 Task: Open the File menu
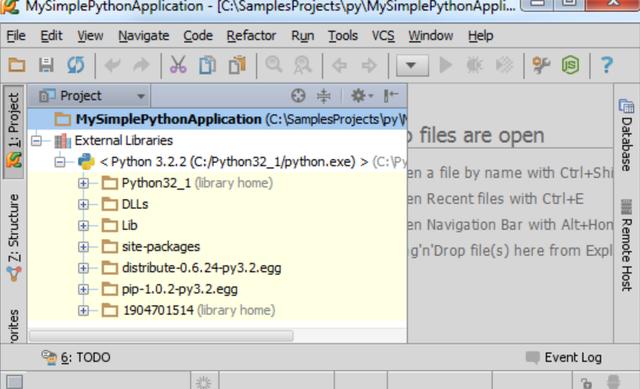(16, 36)
